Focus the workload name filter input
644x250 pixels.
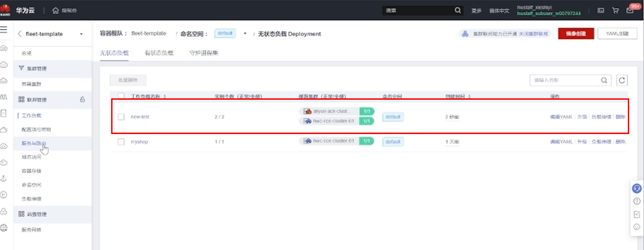(x=565, y=80)
